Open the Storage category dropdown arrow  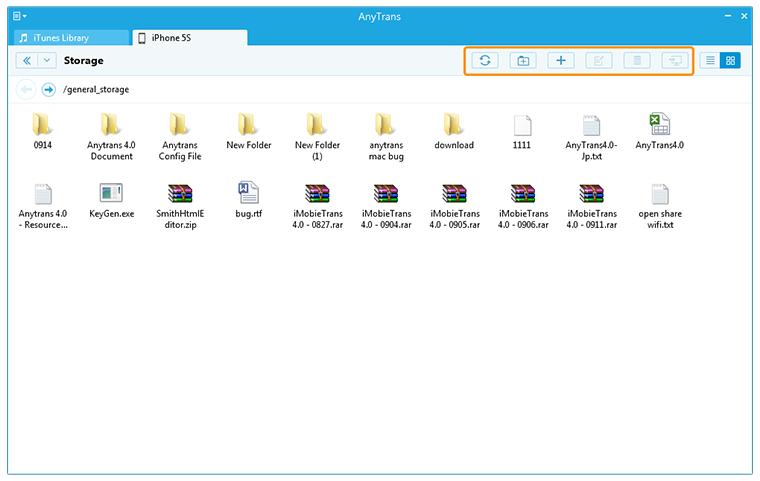(47, 60)
